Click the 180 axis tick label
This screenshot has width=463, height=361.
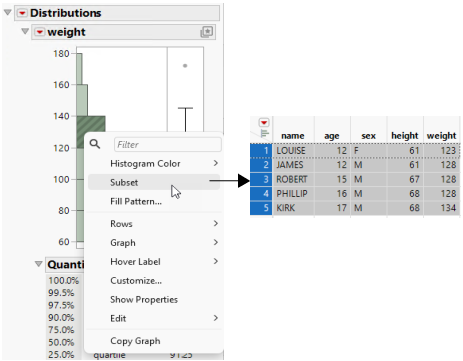(x=61, y=54)
